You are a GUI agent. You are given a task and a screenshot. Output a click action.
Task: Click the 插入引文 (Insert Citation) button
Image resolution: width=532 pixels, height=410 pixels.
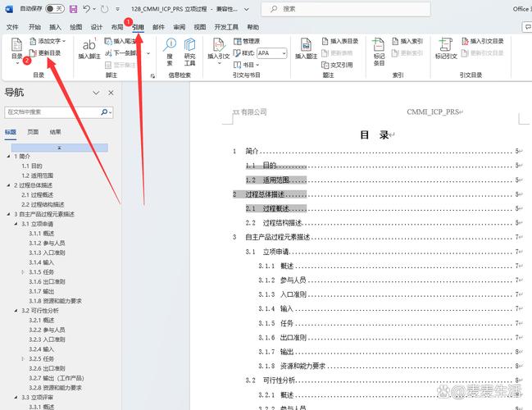tap(220, 49)
